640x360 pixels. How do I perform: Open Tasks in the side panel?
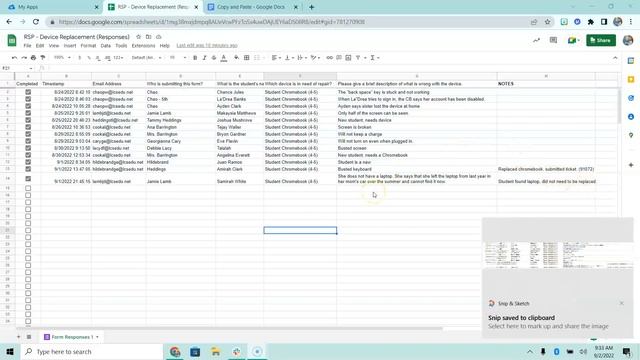click(631, 98)
